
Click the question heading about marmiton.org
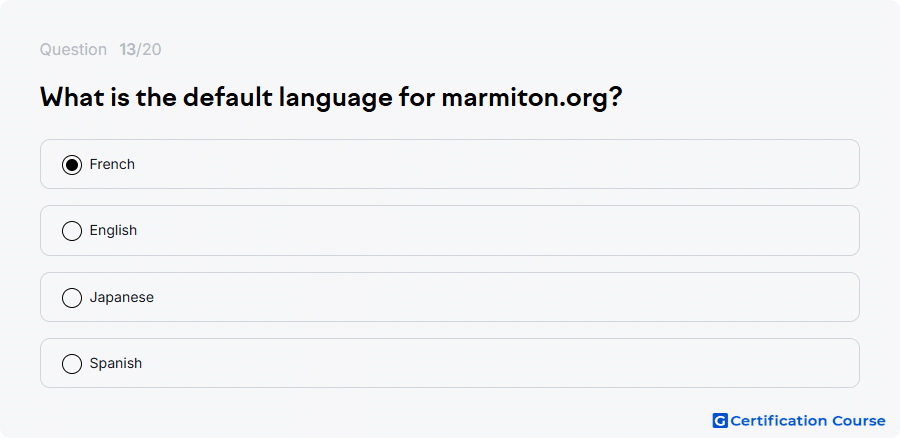(331, 98)
